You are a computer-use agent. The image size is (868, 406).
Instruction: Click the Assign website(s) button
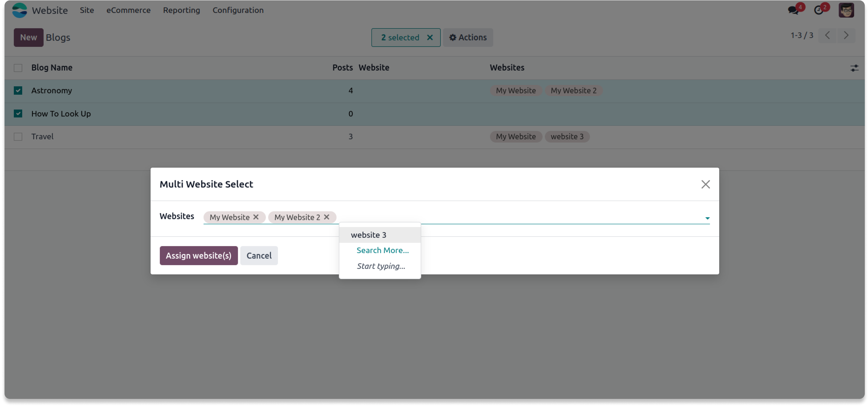click(x=199, y=256)
